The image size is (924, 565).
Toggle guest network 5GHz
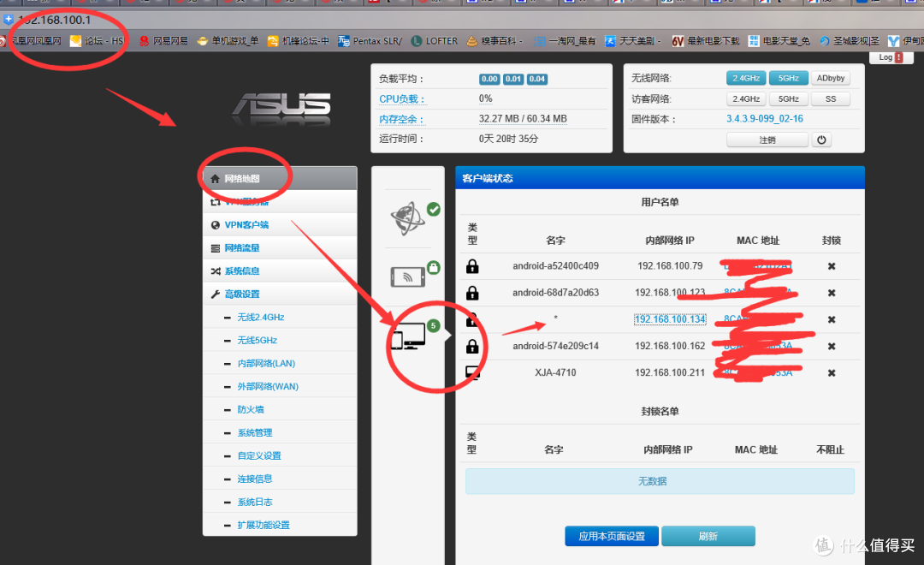coord(789,98)
